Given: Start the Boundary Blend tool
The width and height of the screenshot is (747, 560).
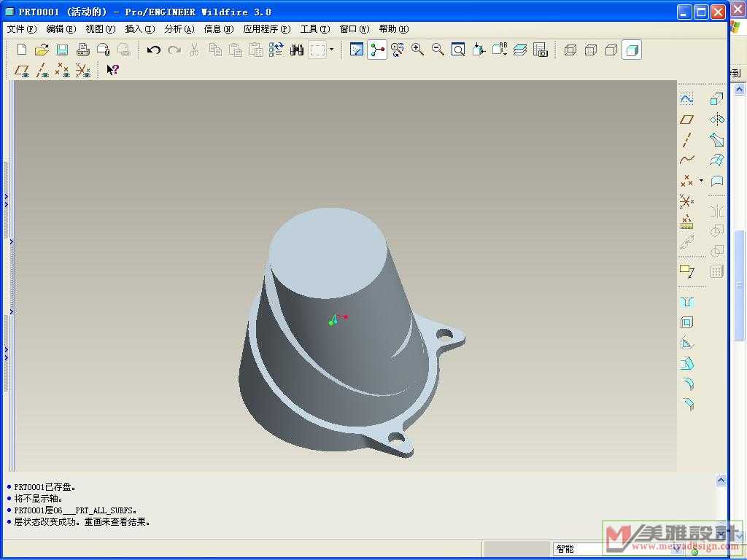Looking at the screenshot, I should pyautogui.click(x=716, y=160).
